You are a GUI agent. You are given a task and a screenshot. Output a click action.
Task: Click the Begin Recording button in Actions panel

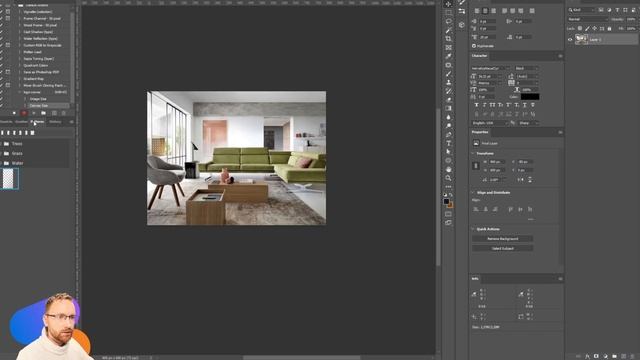[x=24, y=113]
